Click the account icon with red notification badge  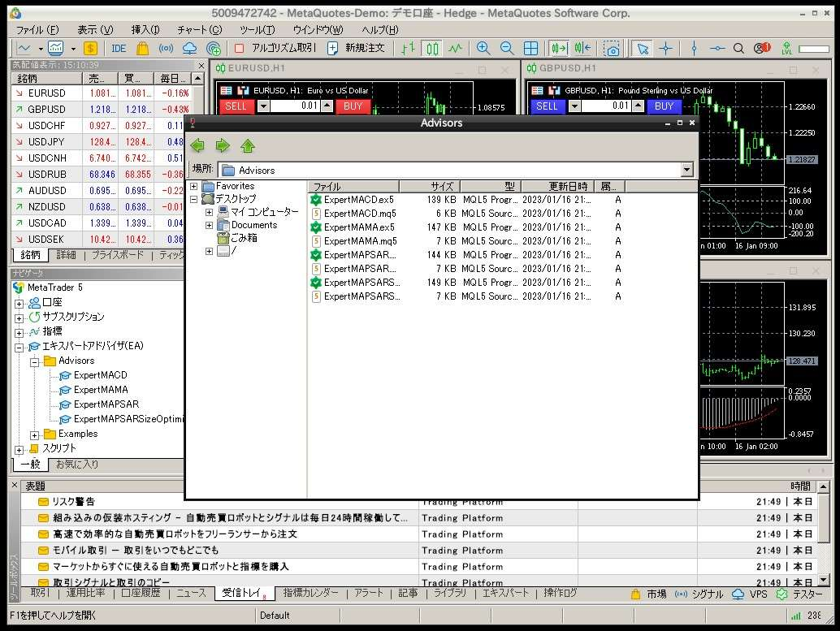click(x=761, y=48)
